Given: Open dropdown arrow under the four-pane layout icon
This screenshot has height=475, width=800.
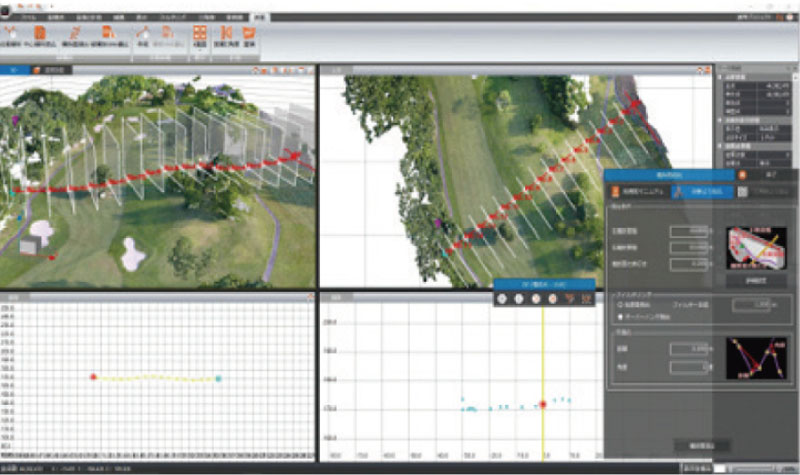Looking at the screenshot, I should pos(199,51).
